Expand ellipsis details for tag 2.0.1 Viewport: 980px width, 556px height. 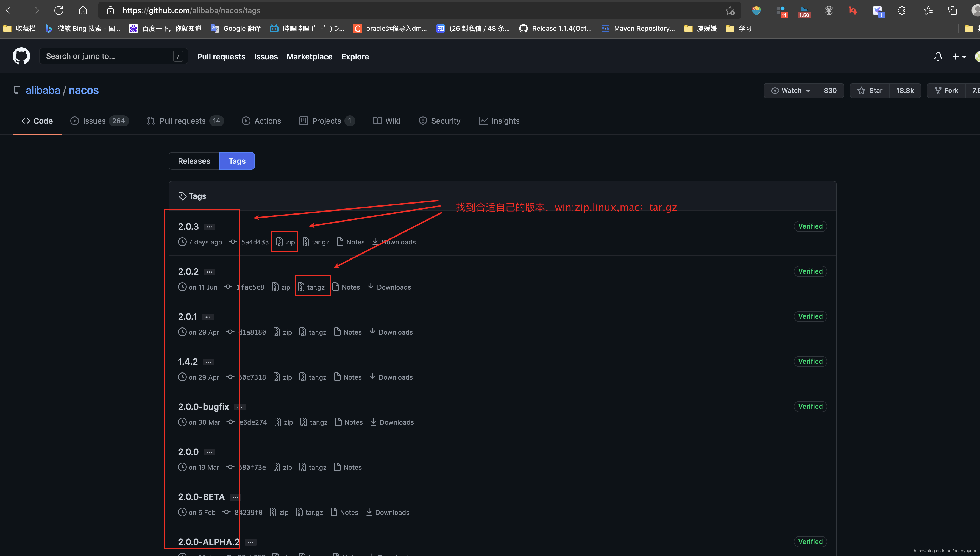(208, 317)
